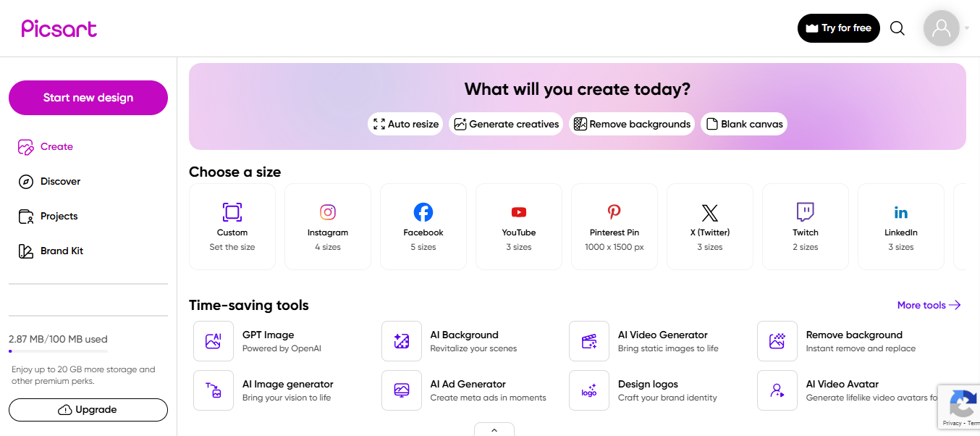This screenshot has width=980, height=436.
Task: Open the Remove background tool
Action: click(853, 341)
